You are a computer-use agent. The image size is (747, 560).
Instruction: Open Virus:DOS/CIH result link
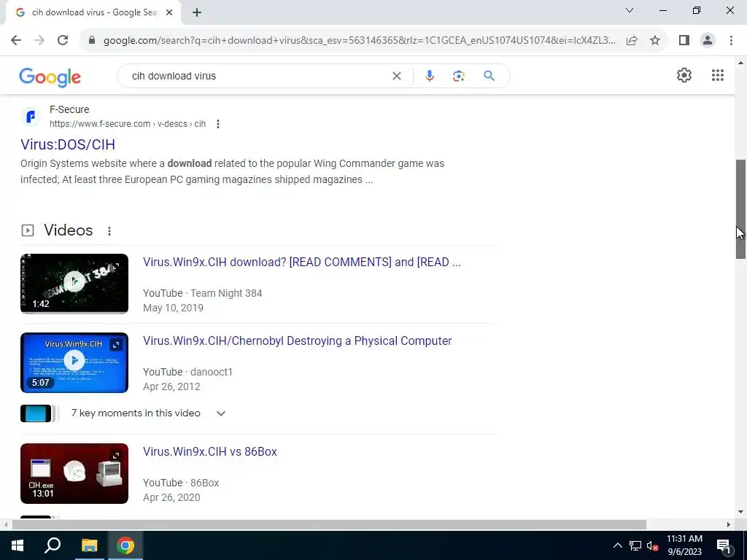click(x=68, y=144)
